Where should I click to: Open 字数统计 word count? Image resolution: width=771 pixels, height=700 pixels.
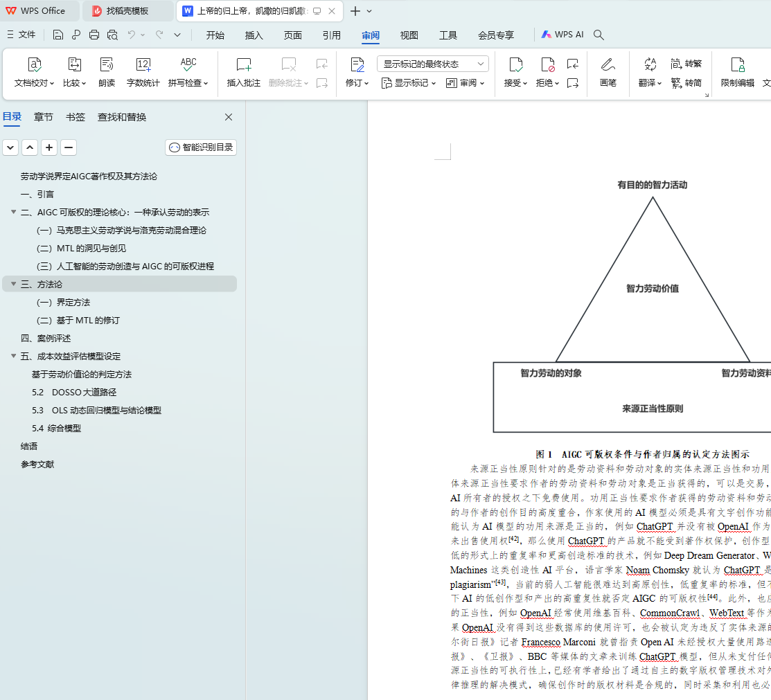tap(143, 72)
